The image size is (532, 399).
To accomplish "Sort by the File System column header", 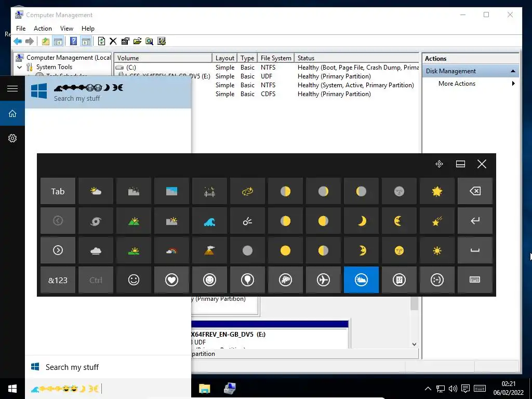I will pos(276,58).
